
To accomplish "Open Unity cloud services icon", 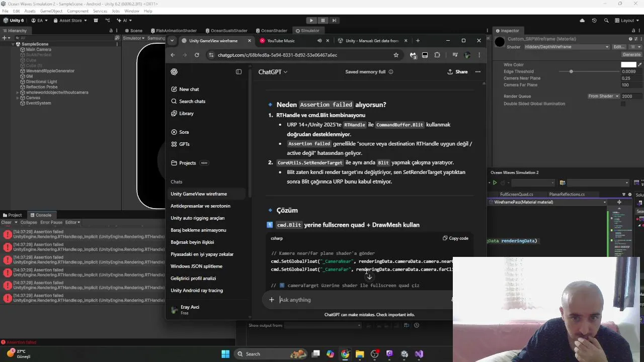I will [582, 21].
